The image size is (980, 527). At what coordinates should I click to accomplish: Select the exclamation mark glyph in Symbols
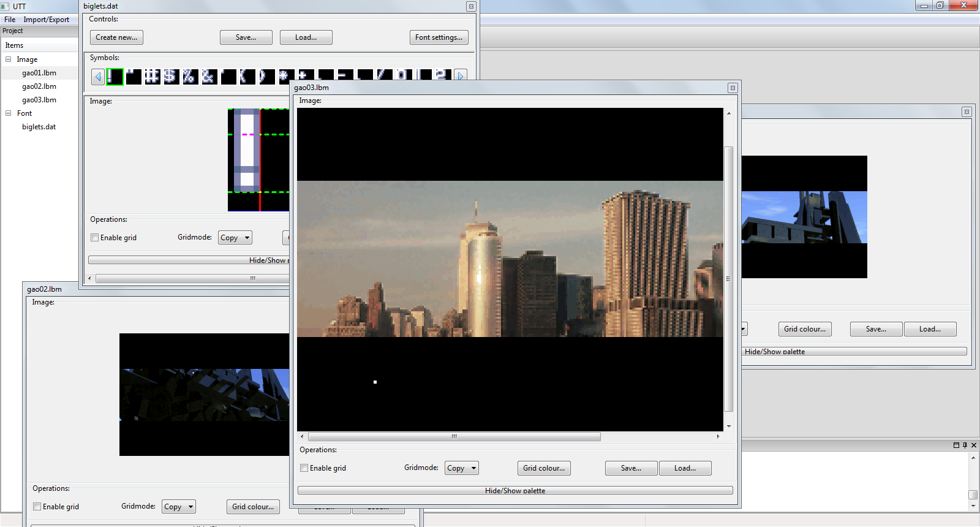click(115, 77)
